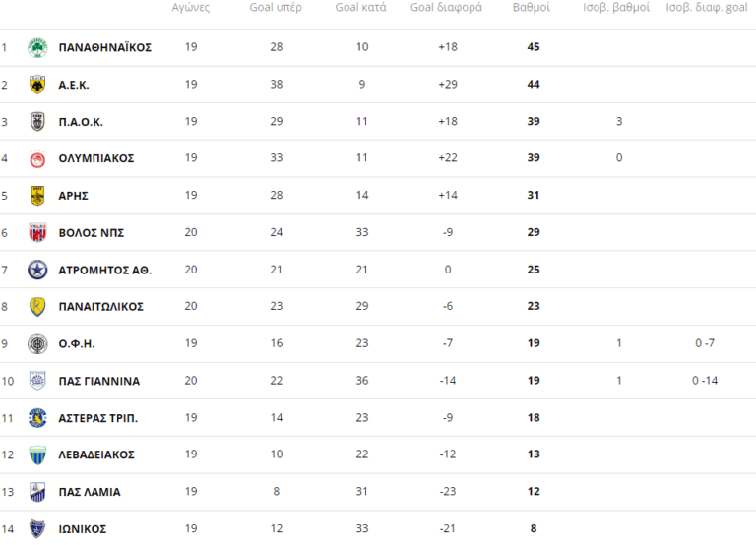Screen dimensions: 756x545
Task: Click the ΑΣΤΕΡΑΣ ΤΡΙΠ. club crest
Action: [x=37, y=418]
